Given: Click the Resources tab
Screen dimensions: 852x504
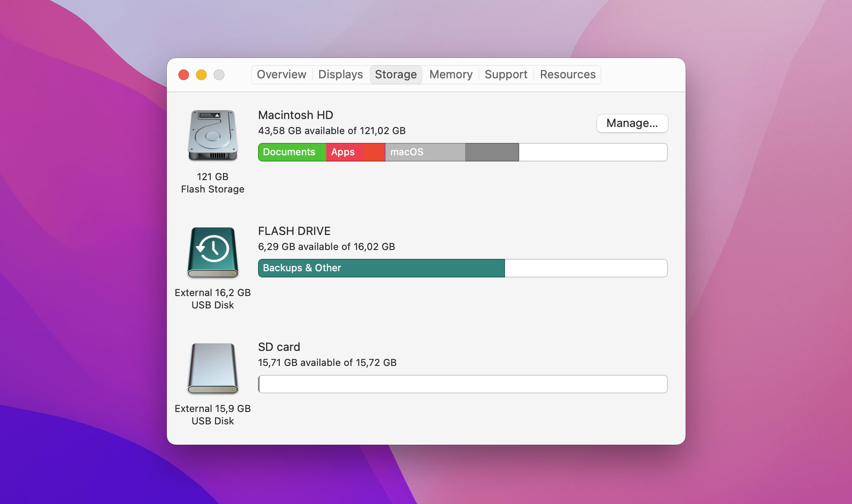Looking at the screenshot, I should [x=567, y=74].
